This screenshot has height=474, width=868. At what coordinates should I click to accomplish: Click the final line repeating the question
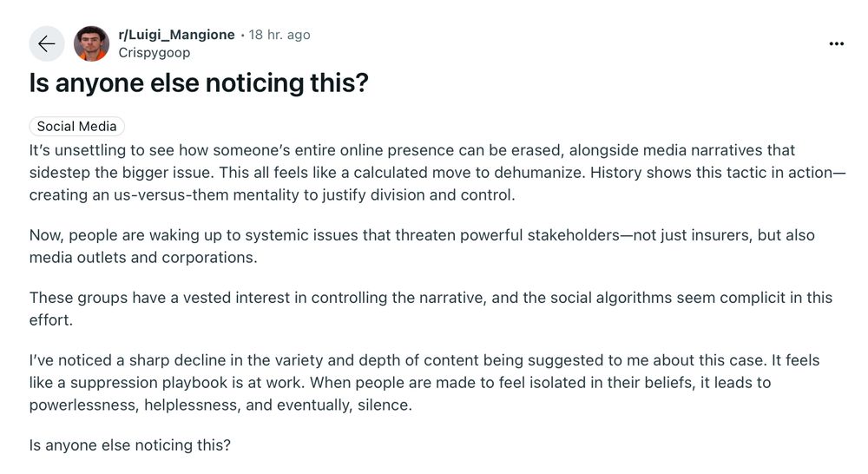pyautogui.click(x=130, y=445)
